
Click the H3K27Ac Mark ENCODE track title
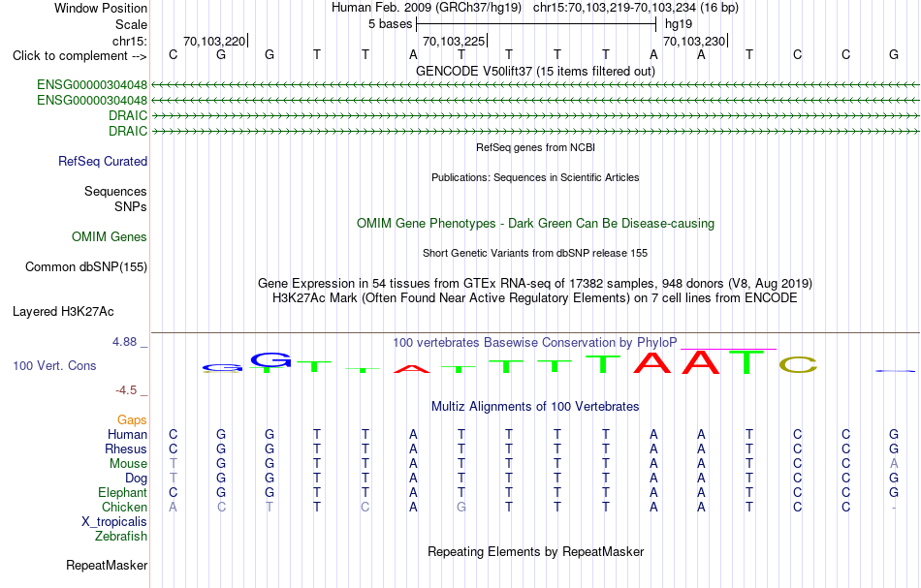pyautogui.click(x=535, y=297)
